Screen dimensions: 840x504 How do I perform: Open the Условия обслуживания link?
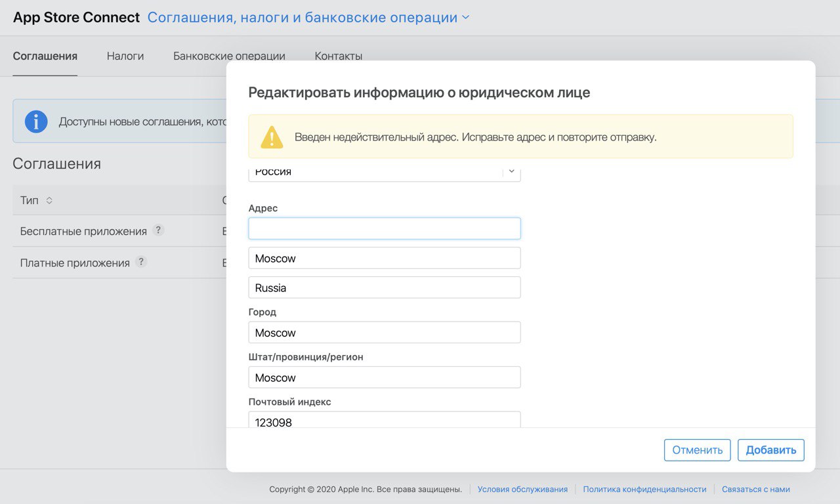click(522, 489)
